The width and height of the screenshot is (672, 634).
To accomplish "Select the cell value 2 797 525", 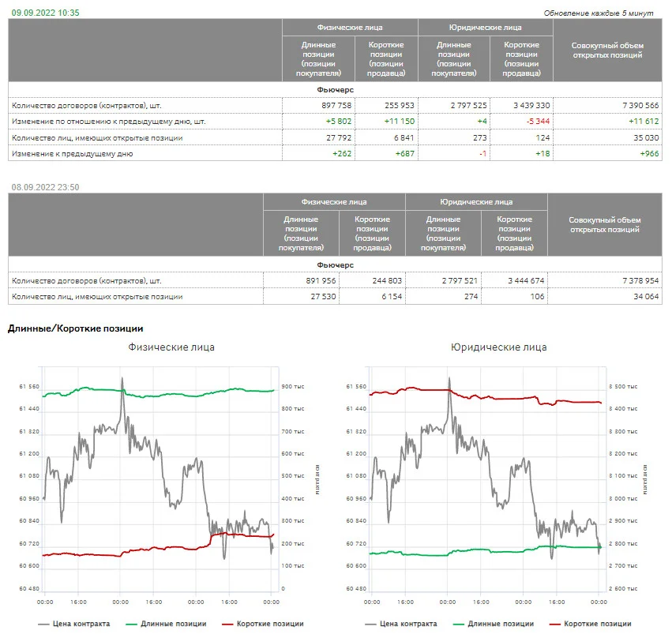I will [468, 105].
